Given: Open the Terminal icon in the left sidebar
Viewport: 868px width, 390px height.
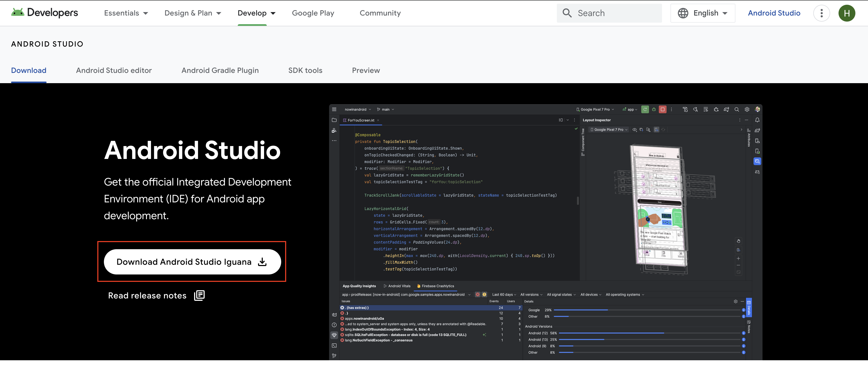Looking at the screenshot, I should [x=334, y=346].
